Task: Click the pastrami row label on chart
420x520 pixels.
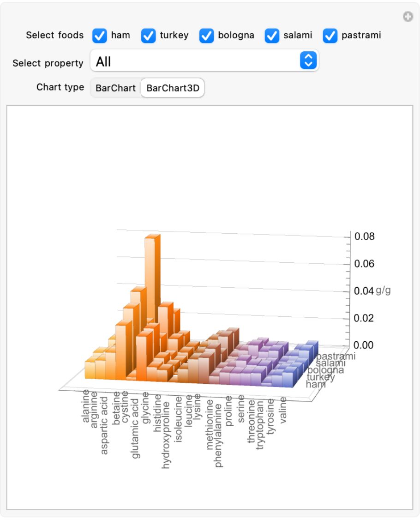Action: (336, 357)
